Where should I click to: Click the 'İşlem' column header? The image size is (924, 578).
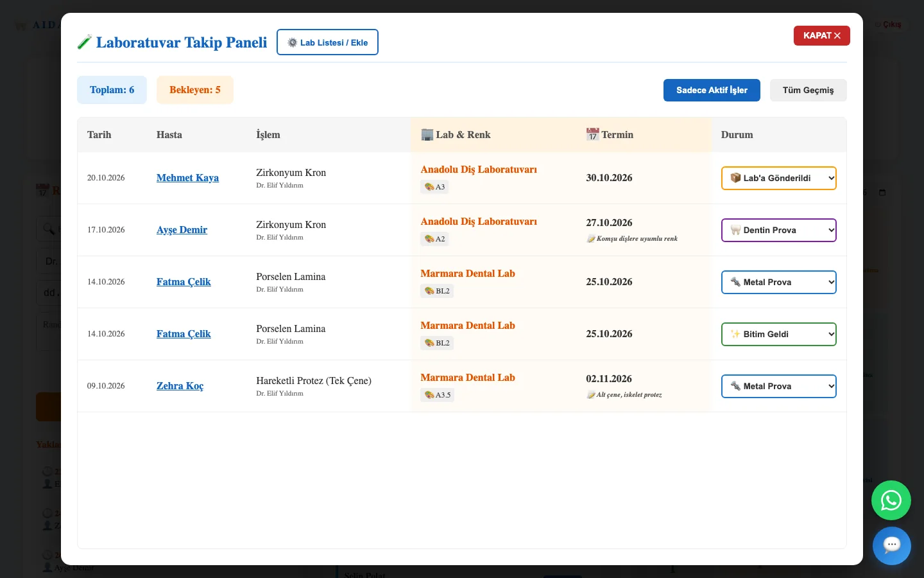pos(268,135)
